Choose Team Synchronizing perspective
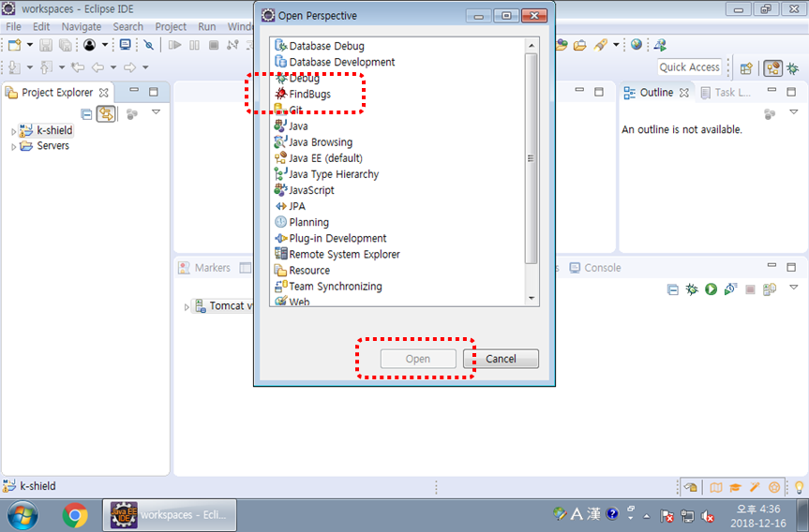Screen dimensions: 809x532 point(328,286)
